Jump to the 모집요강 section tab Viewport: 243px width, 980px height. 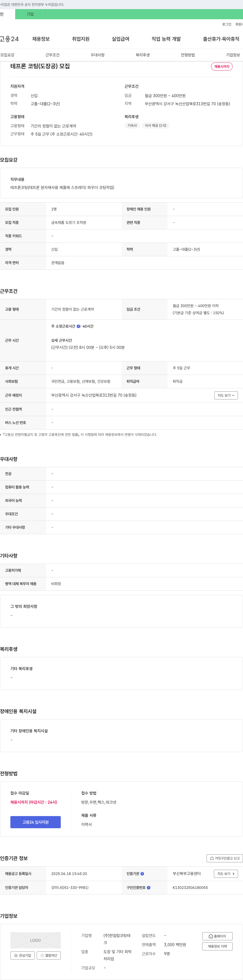pyautogui.click(x=7, y=55)
